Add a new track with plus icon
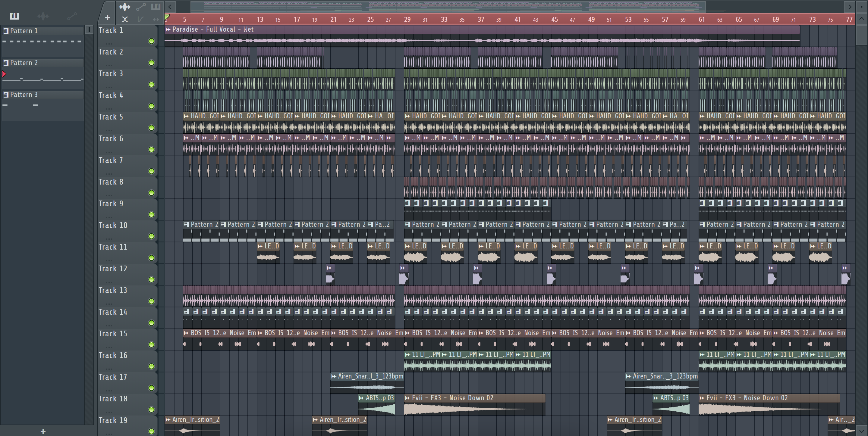868x436 pixels. [107, 18]
